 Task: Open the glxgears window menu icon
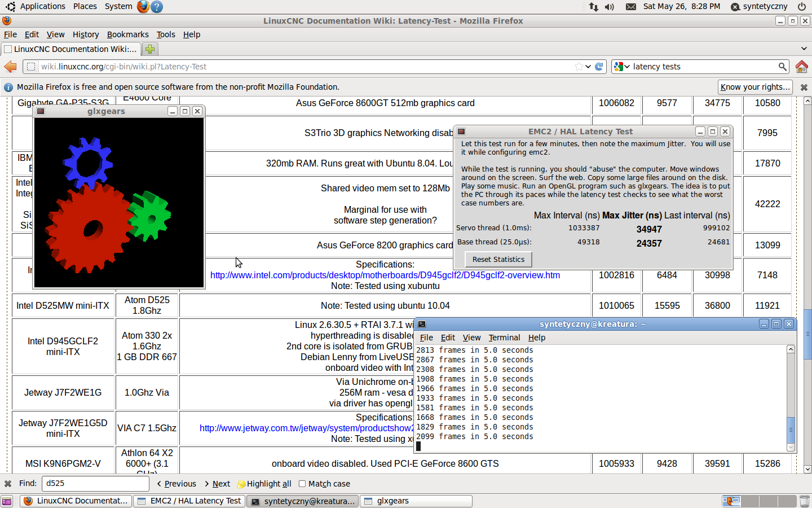click(x=40, y=111)
